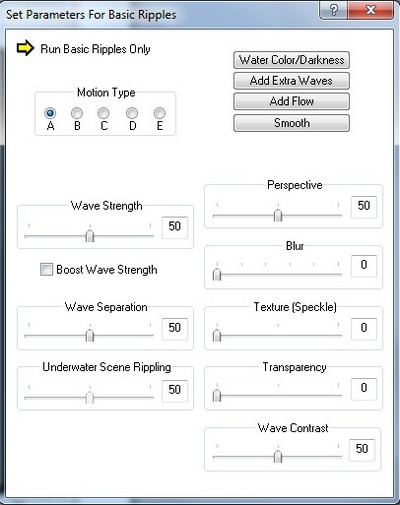Close the Basic Ripples dialog window
The image size is (400, 505).
click(371, 10)
